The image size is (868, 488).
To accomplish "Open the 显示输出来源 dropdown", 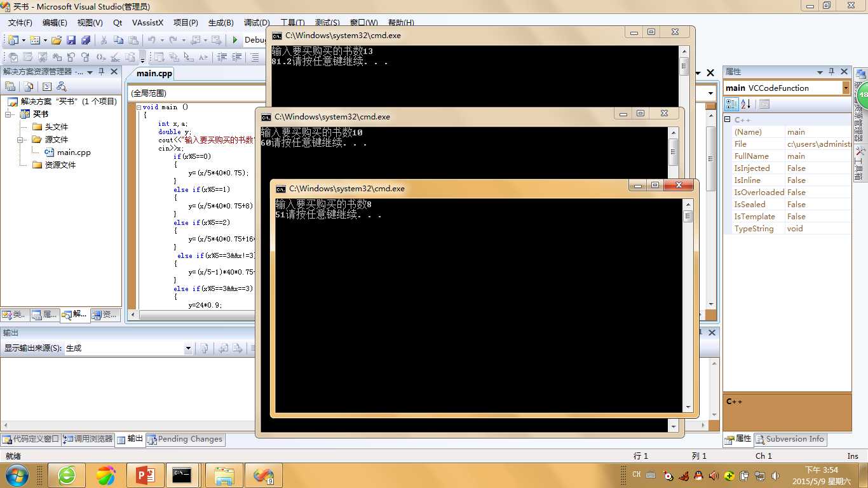I will click(x=188, y=348).
